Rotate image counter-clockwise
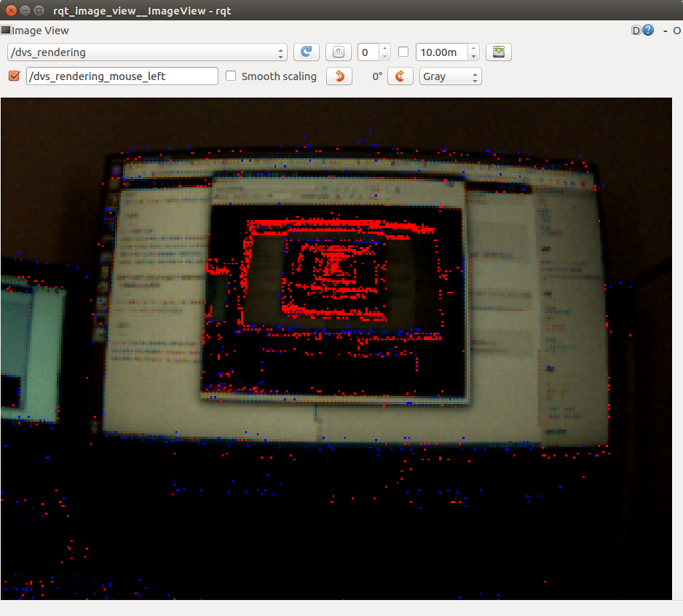This screenshot has width=683, height=616. coord(339,76)
